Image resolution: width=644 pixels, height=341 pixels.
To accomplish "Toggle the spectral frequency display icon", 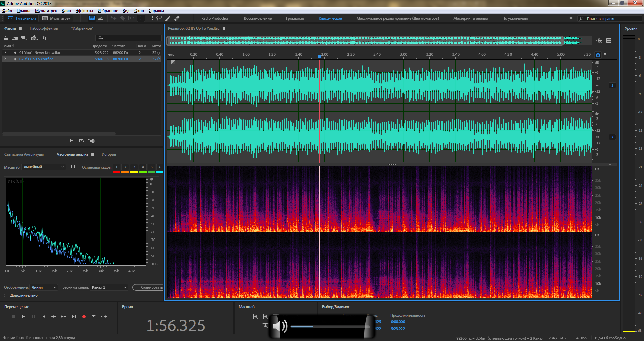I will click(x=92, y=18).
